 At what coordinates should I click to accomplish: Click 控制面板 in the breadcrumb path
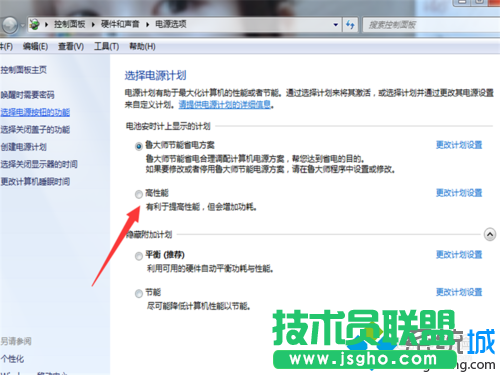(70, 24)
